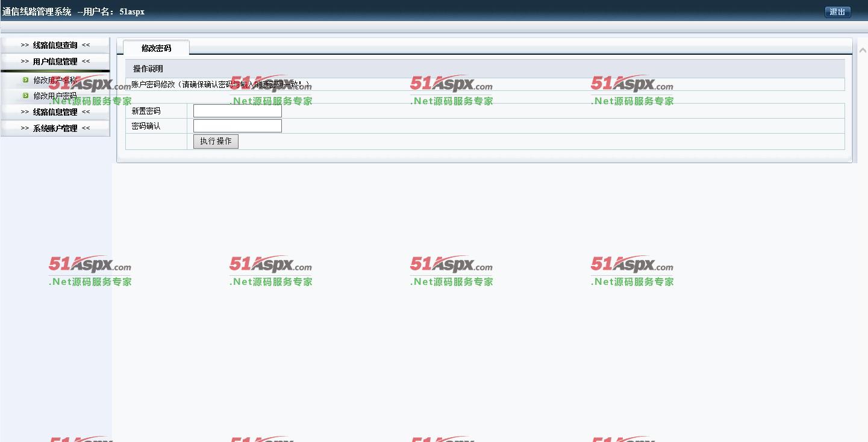
Task: Click the 通信线路管理系统 title text
Action: coord(37,11)
